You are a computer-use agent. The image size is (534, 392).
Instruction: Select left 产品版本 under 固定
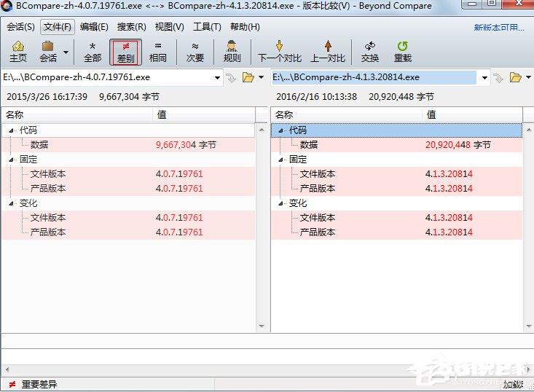tap(128, 188)
